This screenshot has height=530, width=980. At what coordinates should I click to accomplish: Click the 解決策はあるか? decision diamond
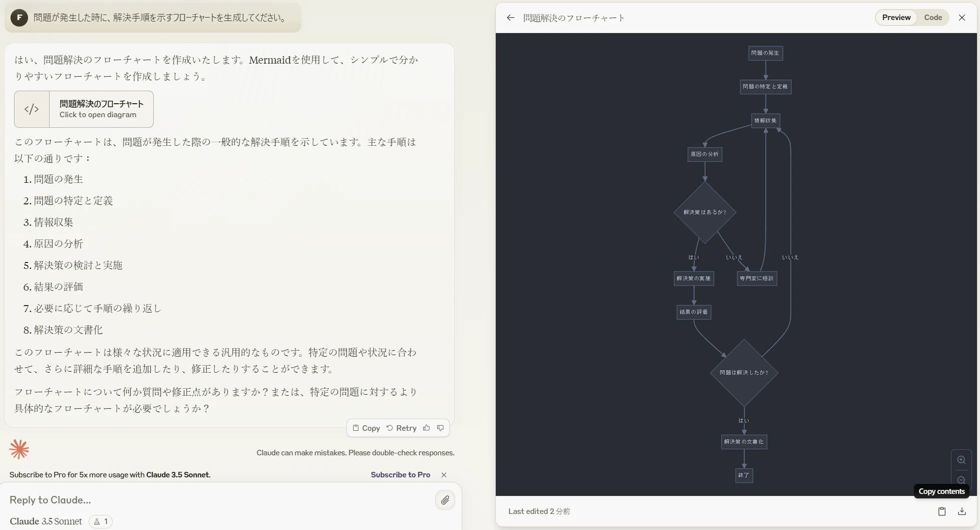[x=705, y=212]
